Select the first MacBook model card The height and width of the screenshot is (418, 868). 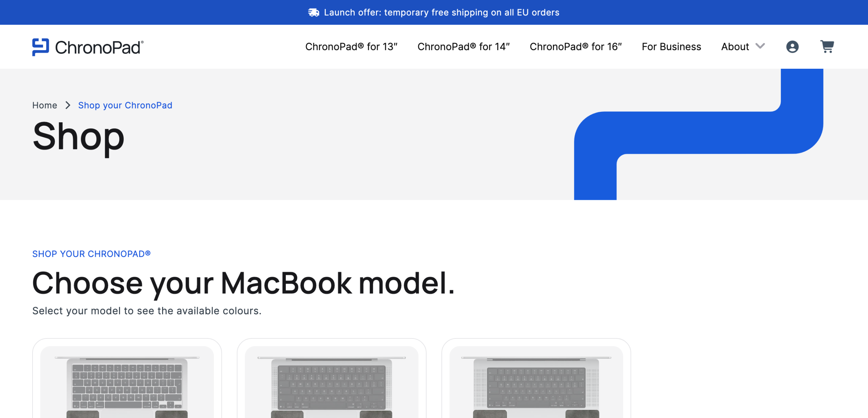point(127,378)
